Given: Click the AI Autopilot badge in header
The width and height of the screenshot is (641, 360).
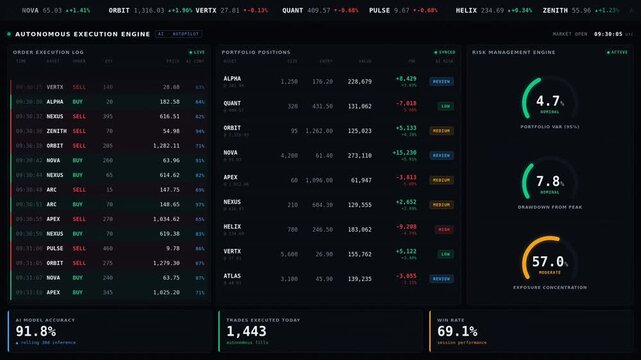Looking at the screenshot, I should pyautogui.click(x=179, y=34).
